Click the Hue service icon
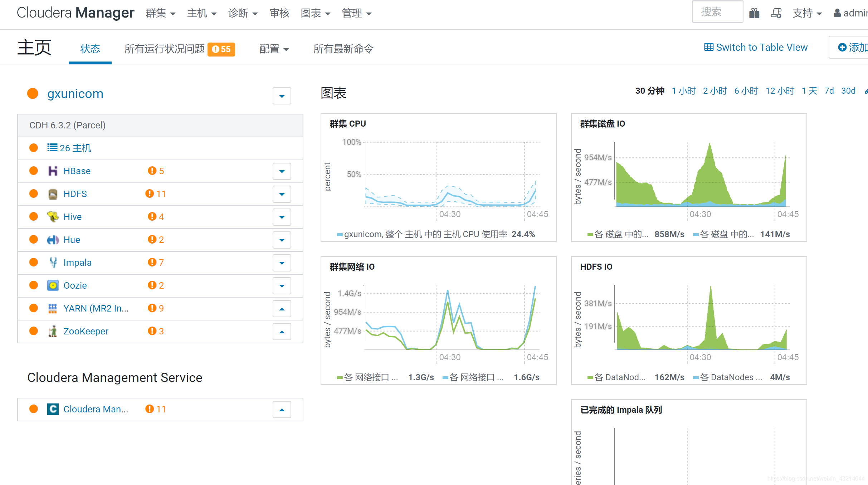Viewport: 868px width, 485px height. click(x=53, y=240)
